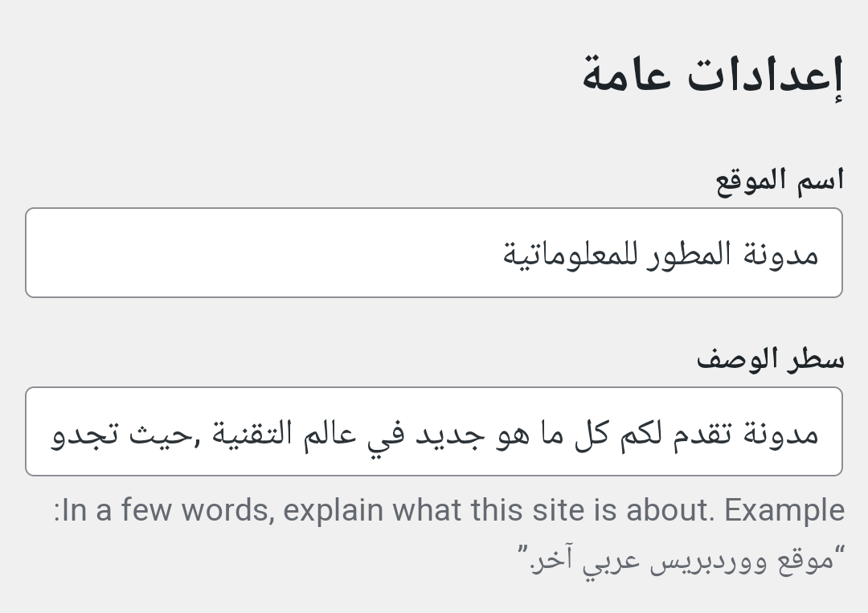868x613 pixels.
Task: Click the word "Example" in help text
Action: pos(785,511)
